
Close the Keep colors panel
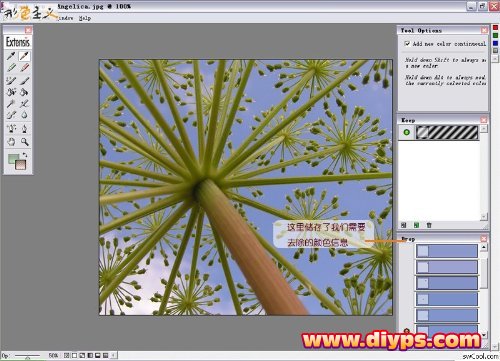[x=484, y=120]
